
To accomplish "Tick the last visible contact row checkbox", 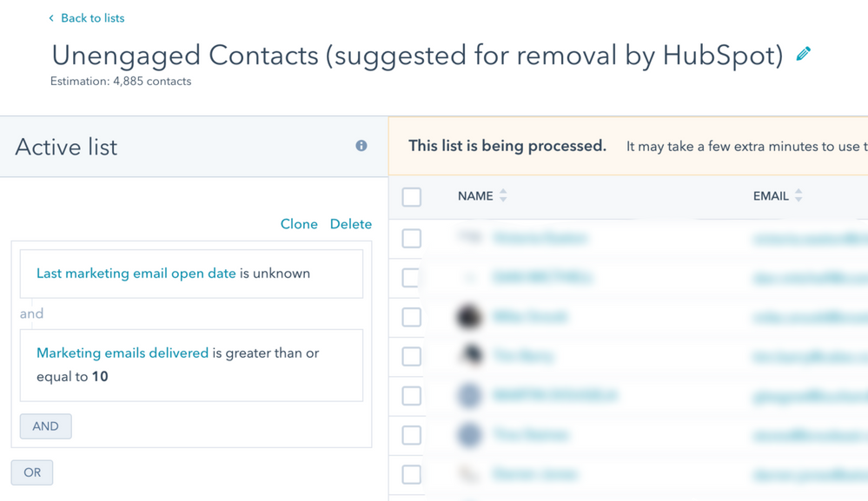I will tap(411, 474).
